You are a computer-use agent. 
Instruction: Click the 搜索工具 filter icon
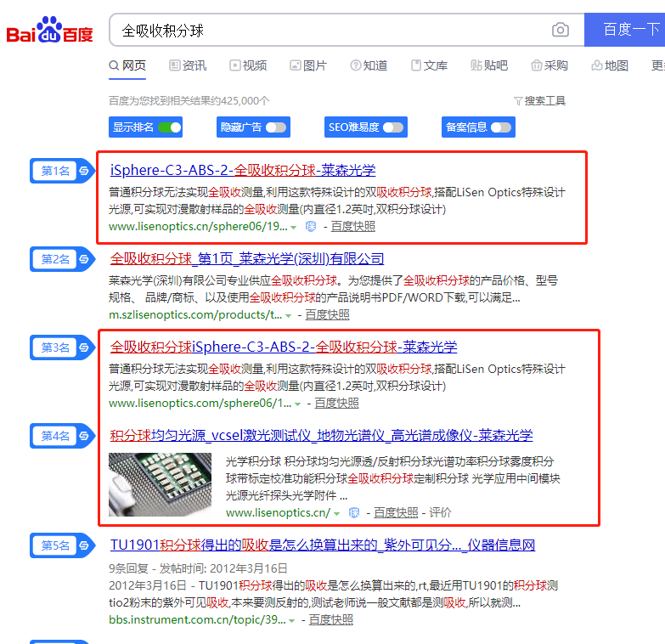tap(518, 101)
